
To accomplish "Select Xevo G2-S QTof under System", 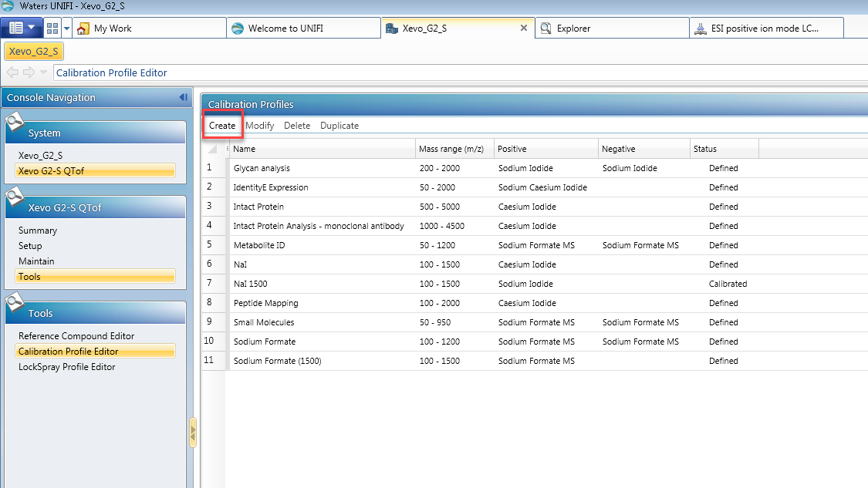I will coord(96,171).
